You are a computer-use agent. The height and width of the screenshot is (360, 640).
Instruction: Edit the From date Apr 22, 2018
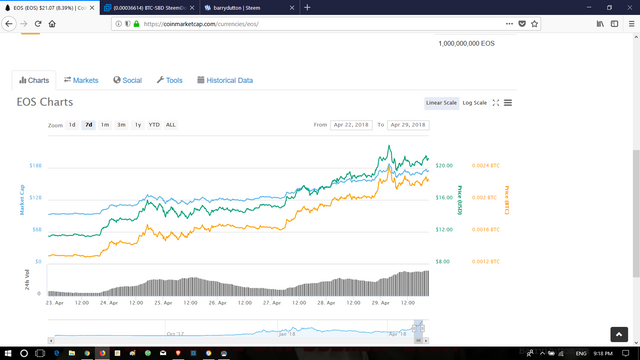(x=351, y=125)
